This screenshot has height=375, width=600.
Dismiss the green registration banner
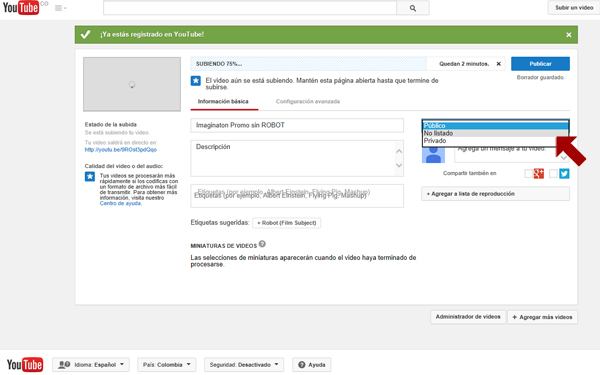pyautogui.click(x=569, y=35)
